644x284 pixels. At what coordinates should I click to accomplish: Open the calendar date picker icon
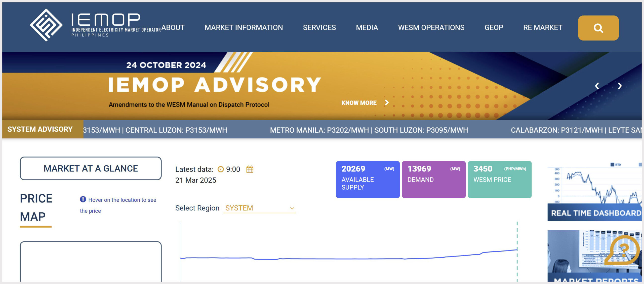click(x=250, y=169)
